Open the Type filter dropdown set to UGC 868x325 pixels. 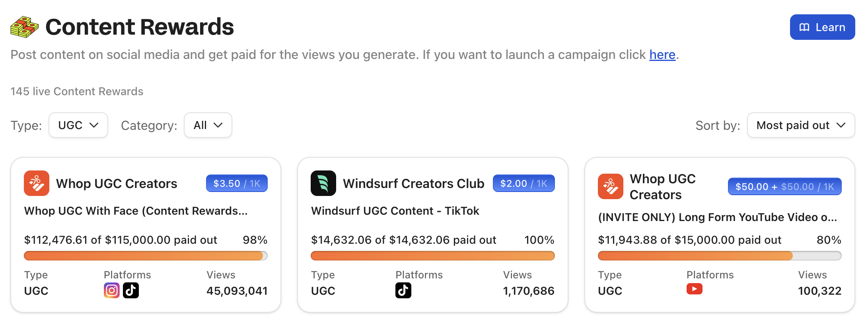[78, 125]
